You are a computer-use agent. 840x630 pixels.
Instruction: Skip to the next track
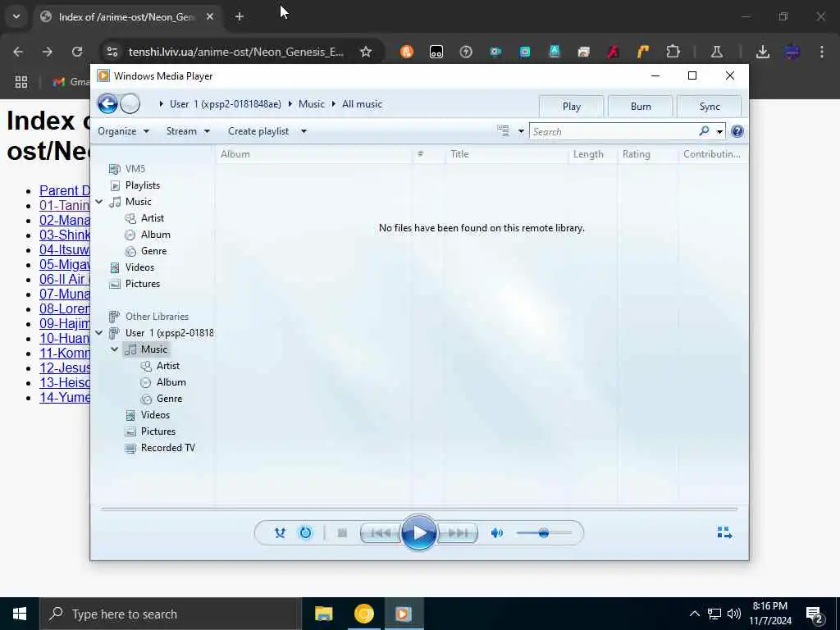click(458, 533)
